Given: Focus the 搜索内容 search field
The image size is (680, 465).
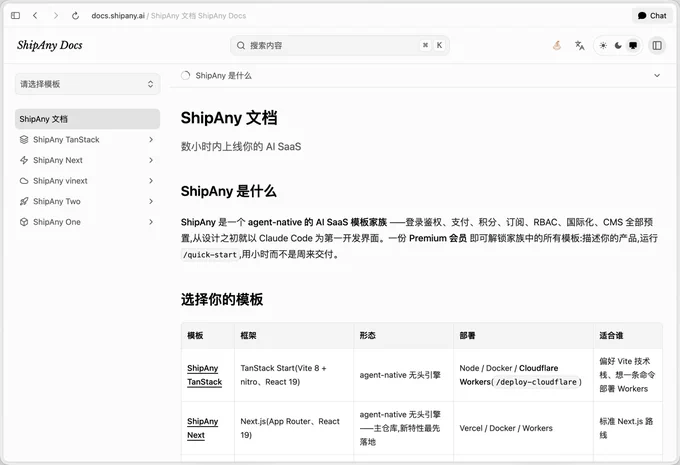Looking at the screenshot, I should click(340, 45).
